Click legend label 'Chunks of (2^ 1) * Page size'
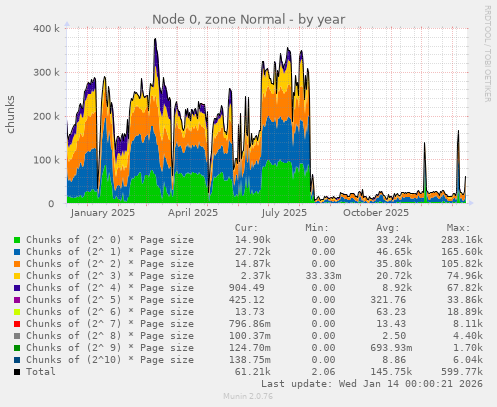 pos(110,252)
